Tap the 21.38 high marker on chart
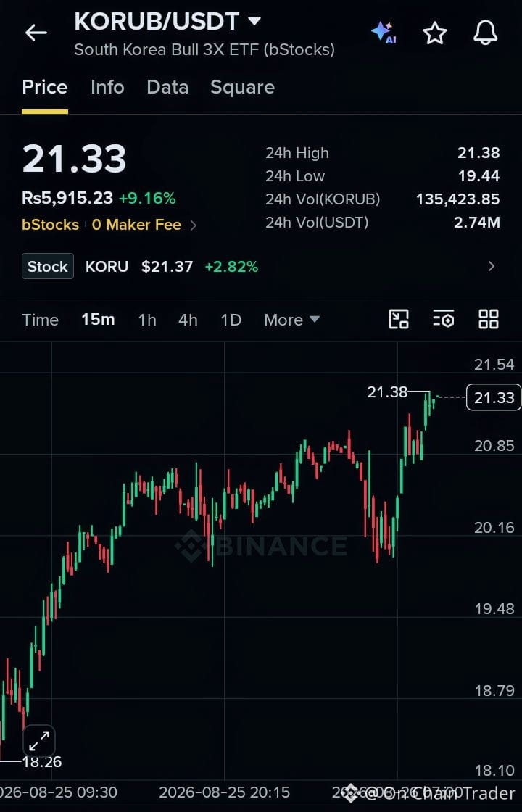 (x=387, y=392)
